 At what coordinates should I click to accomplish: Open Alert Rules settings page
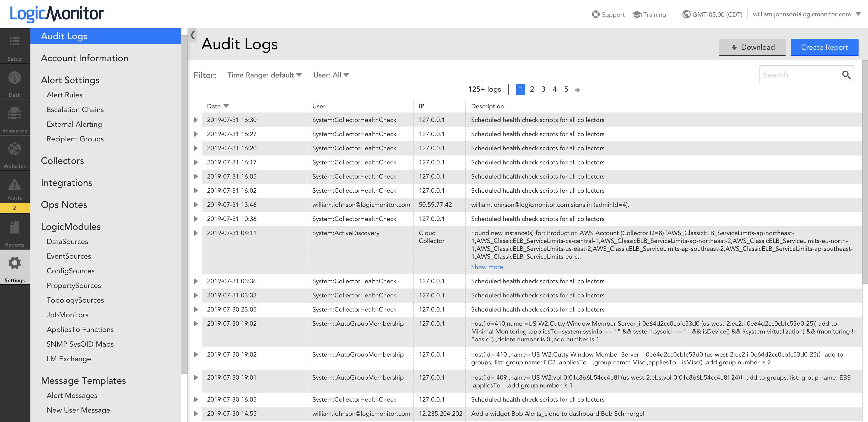[64, 95]
